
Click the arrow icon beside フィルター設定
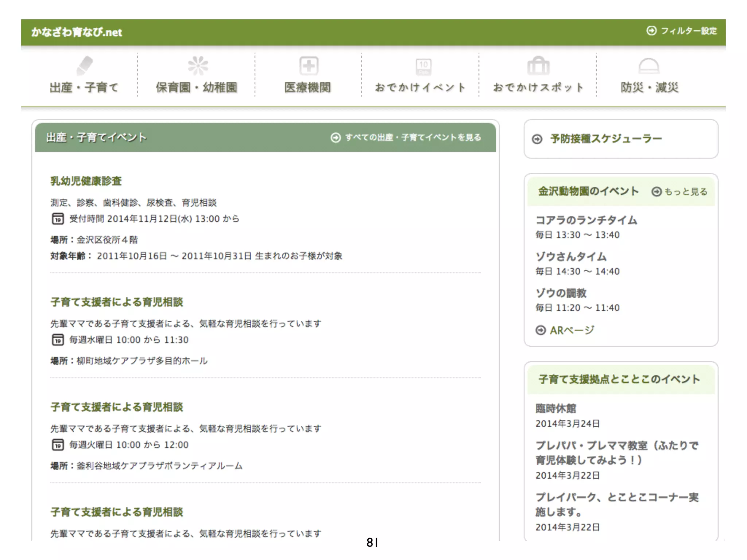651,31
